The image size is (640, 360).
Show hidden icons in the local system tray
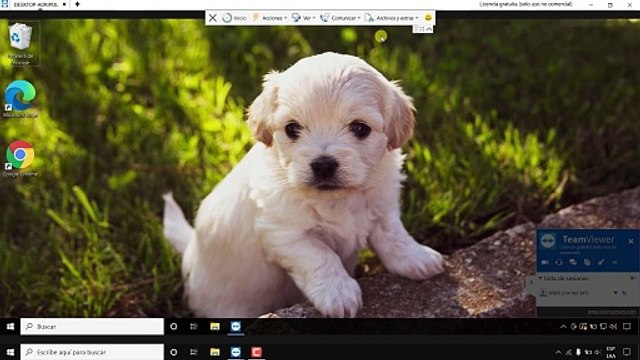558,352
